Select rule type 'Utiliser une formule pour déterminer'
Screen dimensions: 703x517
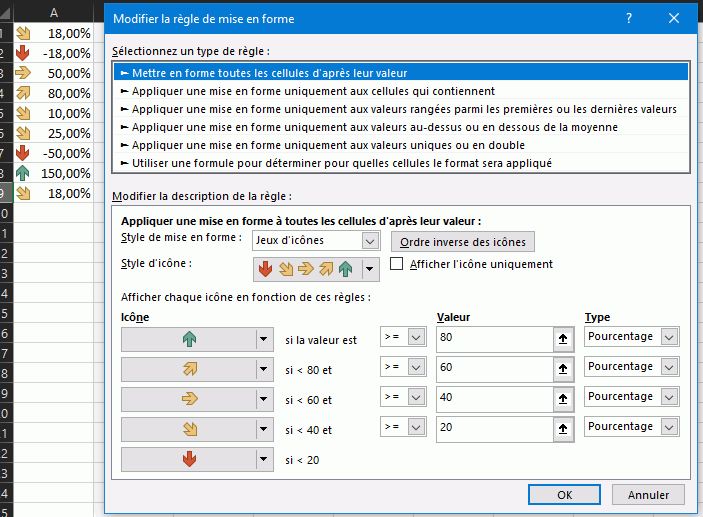pos(400,163)
